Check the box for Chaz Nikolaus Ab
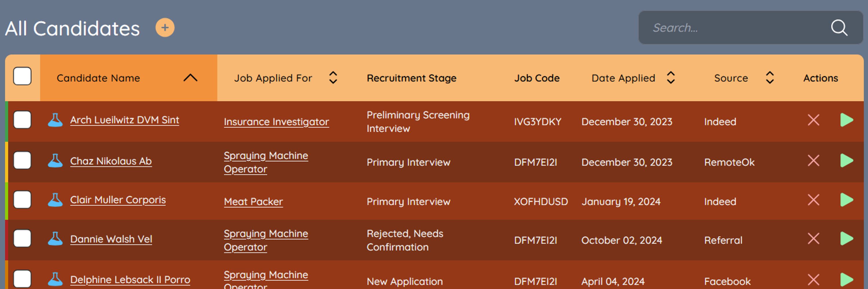Screen dimensions: 868x289 click(22, 160)
